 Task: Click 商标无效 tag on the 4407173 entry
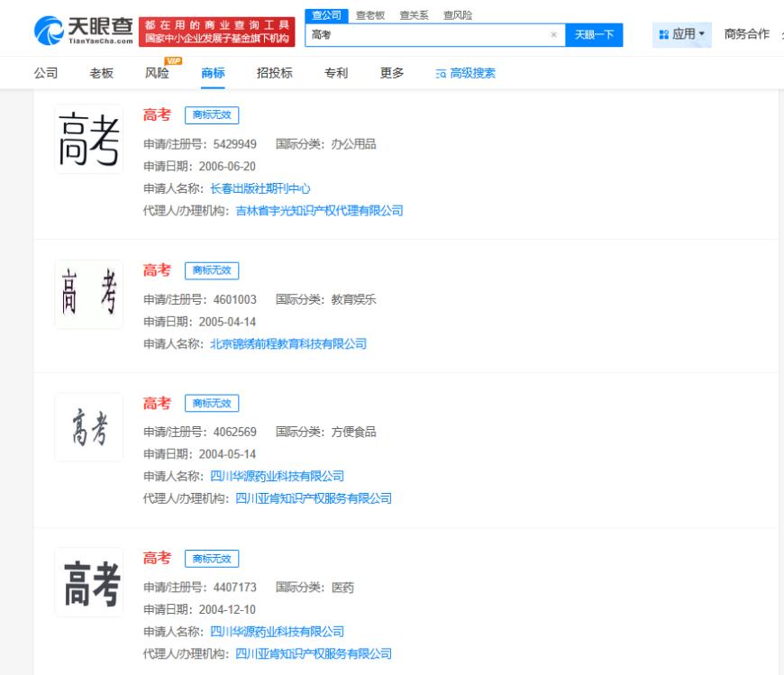click(212, 559)
